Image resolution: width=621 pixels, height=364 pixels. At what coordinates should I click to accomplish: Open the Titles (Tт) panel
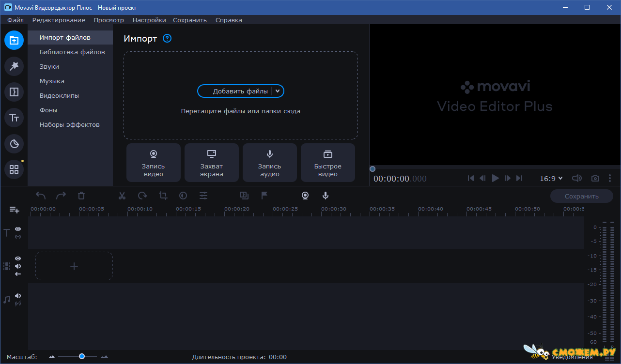[14, 118]
